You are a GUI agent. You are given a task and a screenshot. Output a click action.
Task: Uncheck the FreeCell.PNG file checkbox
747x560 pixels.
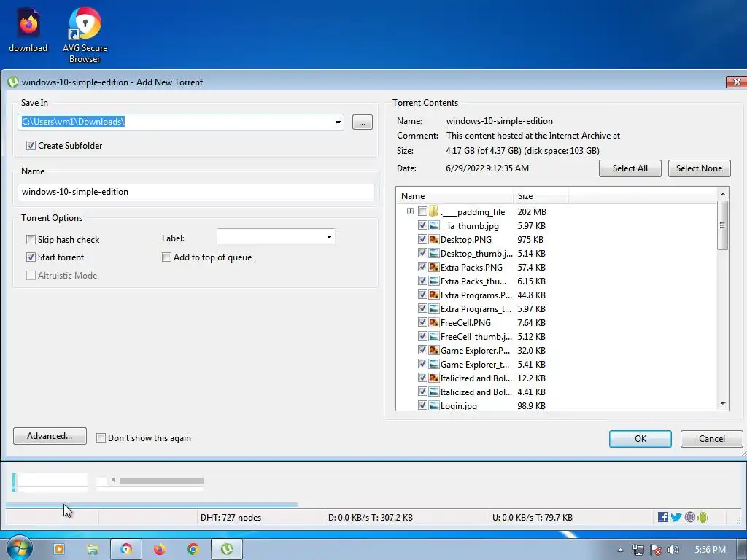pos(422,322)
